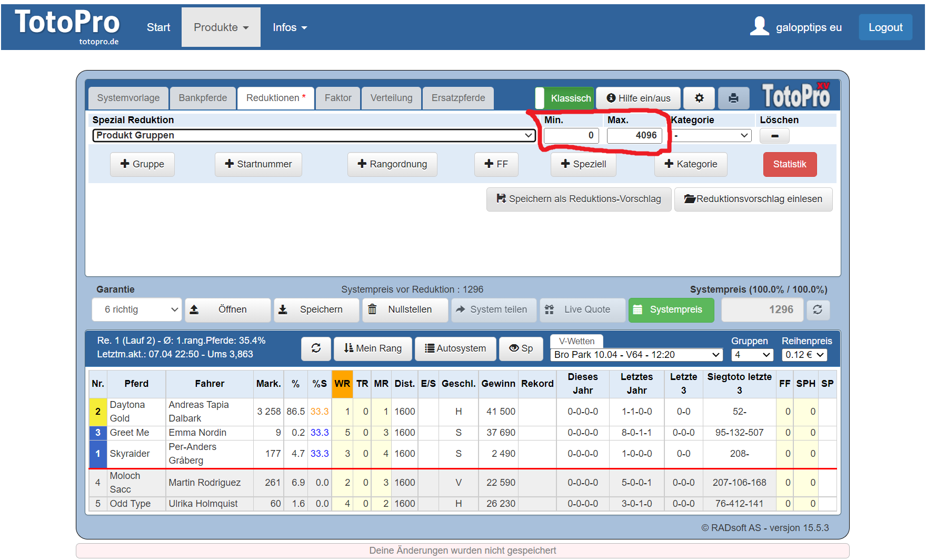Viewport: 926px width, 560px height.
Task: Click the Min. value field
Action: click(x=571, y=135)
